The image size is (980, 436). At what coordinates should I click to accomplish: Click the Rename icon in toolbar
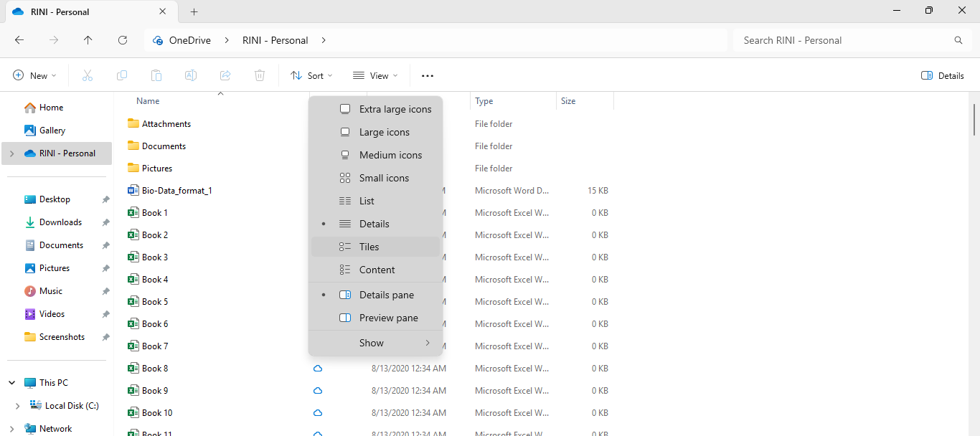click(191, 75)
